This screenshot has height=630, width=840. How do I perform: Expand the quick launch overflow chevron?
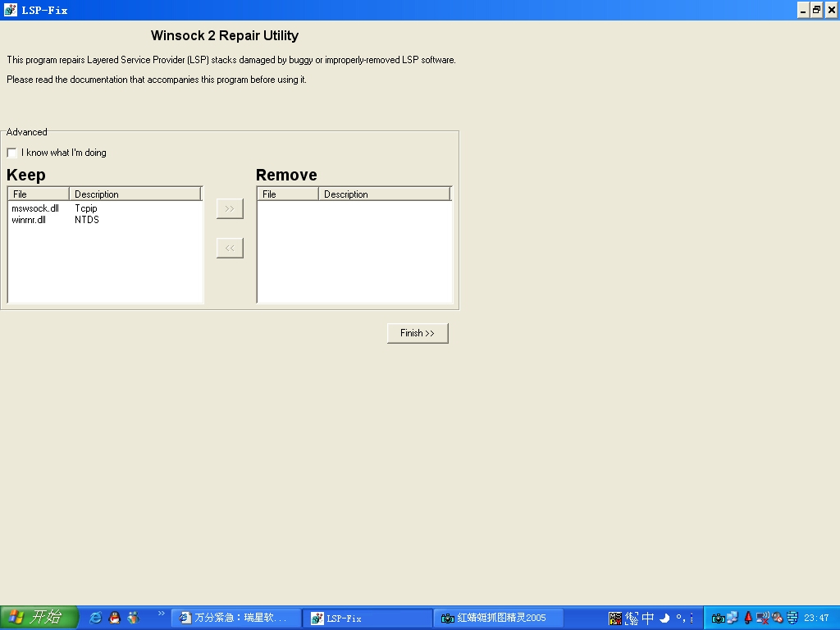(x=162, y=614)
